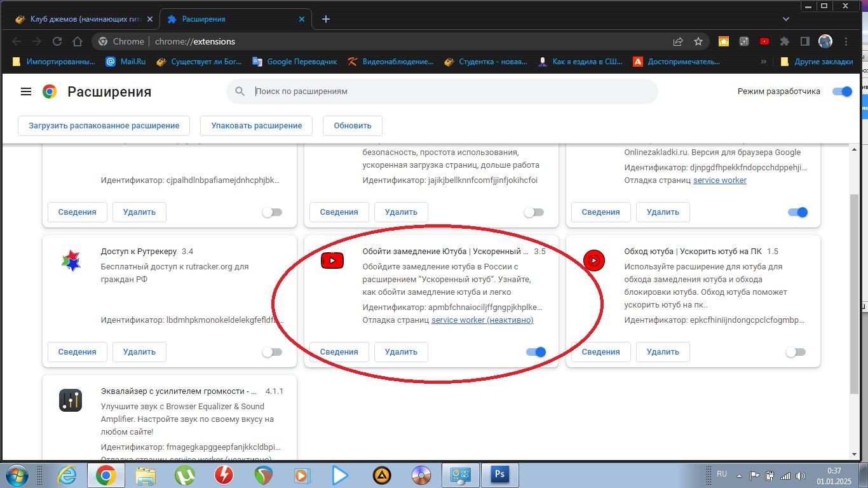Click Загрузить распакованное расширение button
868x488 pixels.
tap(104, 125)
